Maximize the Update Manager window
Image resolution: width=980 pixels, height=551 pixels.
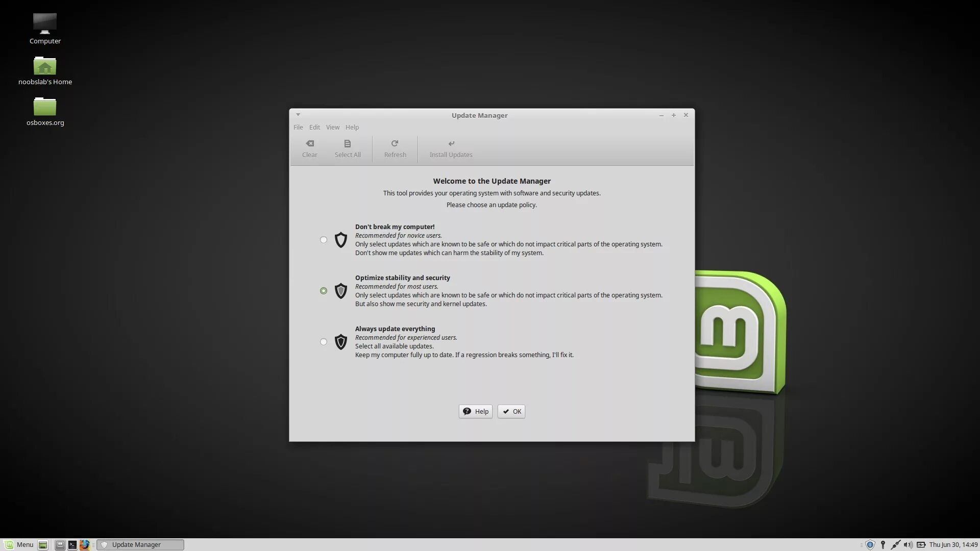point(674,115)
